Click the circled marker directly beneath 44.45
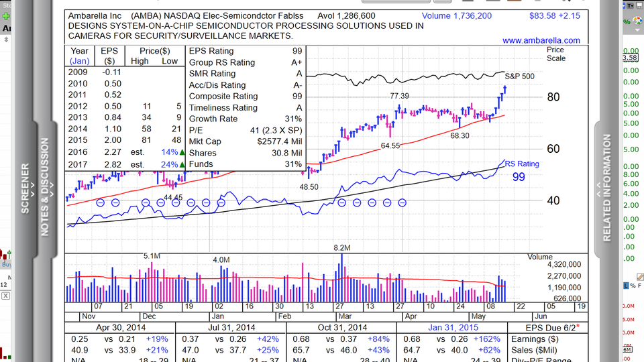644x362 pixels. point(176,202)
